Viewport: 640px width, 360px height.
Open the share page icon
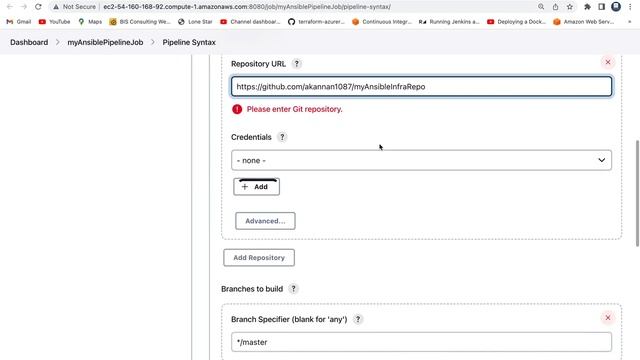click(555, 7)
